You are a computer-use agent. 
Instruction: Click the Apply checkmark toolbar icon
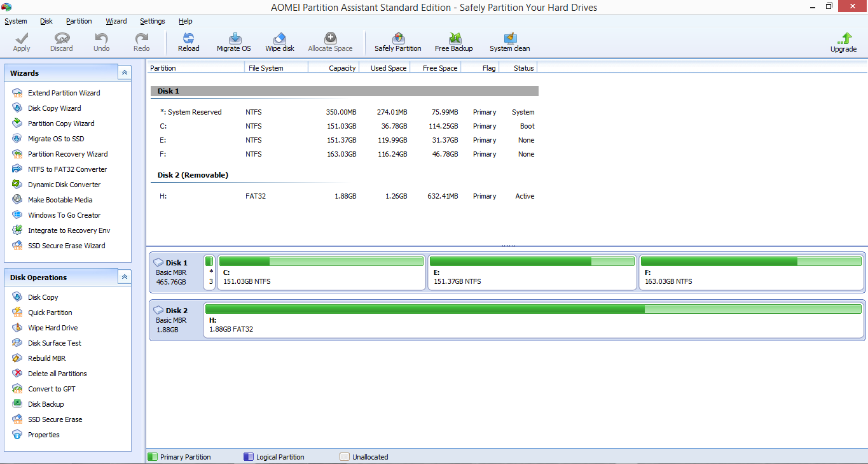pos(22,38)
